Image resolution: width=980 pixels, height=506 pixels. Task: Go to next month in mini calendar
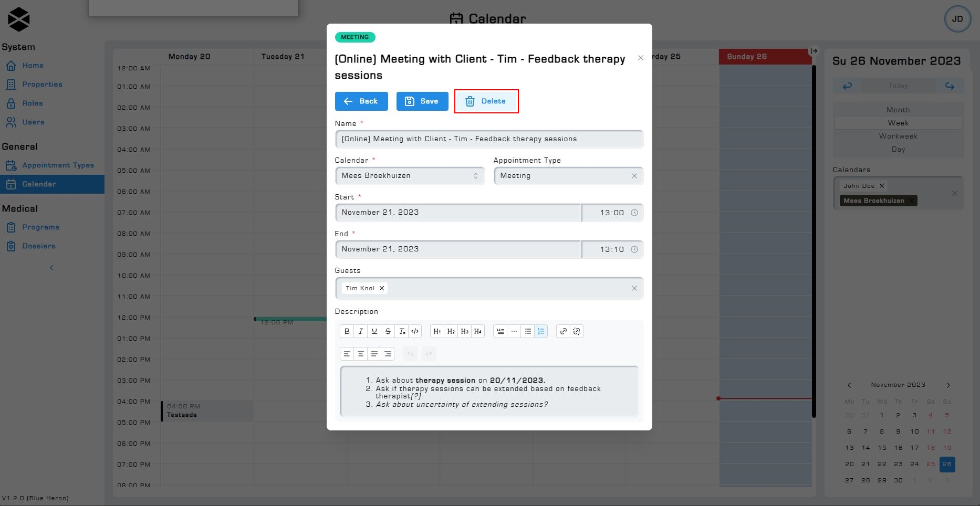coord(948,385)
